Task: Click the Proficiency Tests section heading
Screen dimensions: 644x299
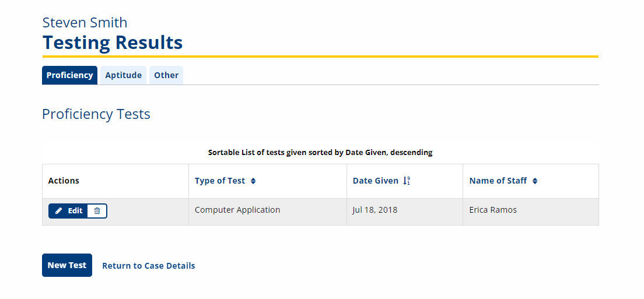Action: [96, 114]
